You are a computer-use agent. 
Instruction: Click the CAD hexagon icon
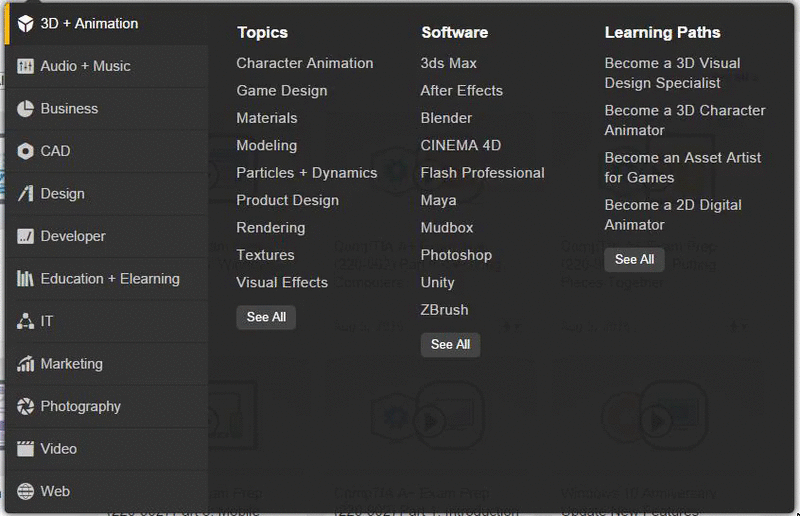[26, 151]
